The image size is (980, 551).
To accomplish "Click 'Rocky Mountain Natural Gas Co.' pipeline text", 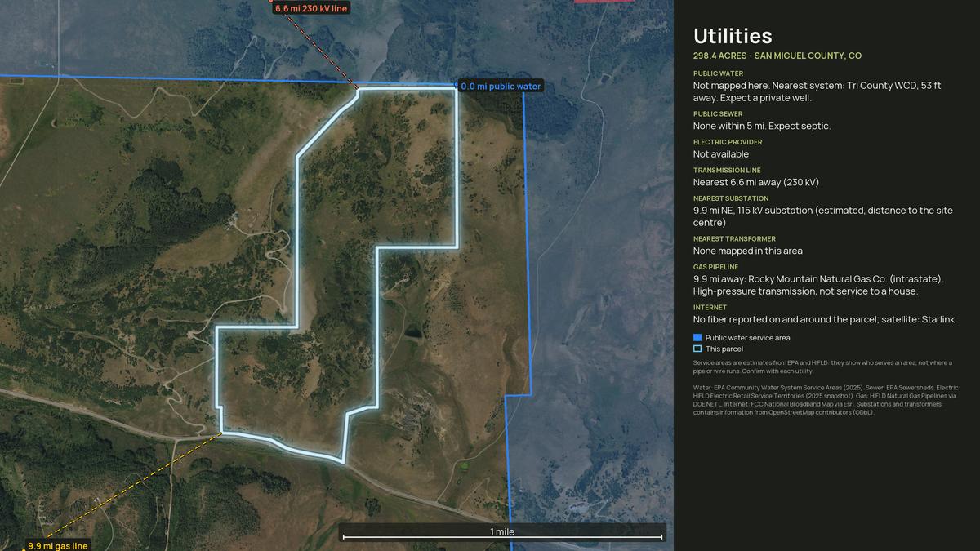I will (817, 279).
